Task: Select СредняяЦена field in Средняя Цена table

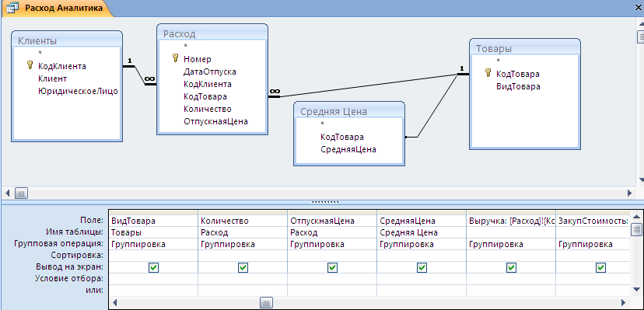Action: [348, 149]
